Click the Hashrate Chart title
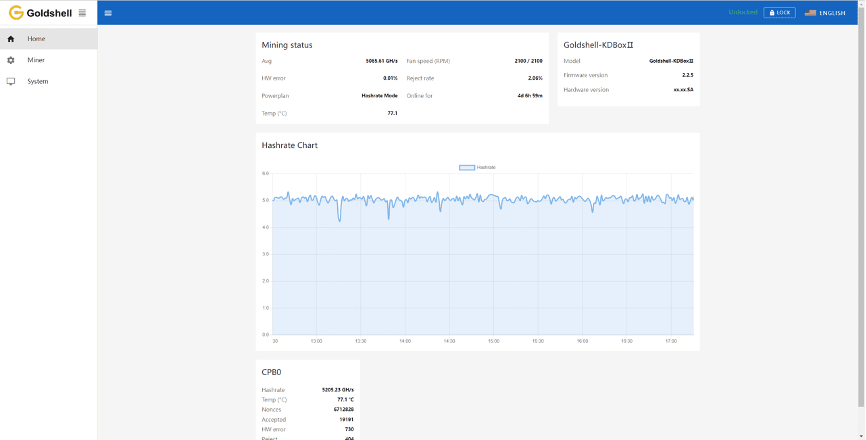This screenshot has width=866, height=440. 289,145
